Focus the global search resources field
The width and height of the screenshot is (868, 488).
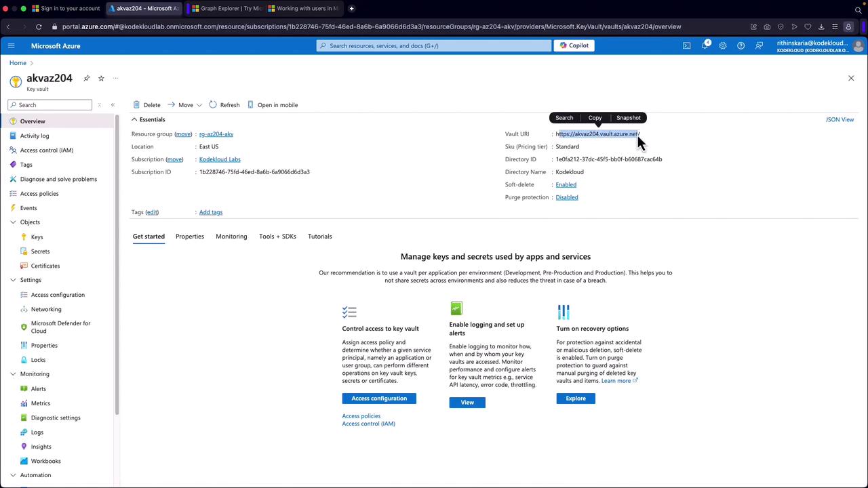pyautogui.click(x=434, y=45)
